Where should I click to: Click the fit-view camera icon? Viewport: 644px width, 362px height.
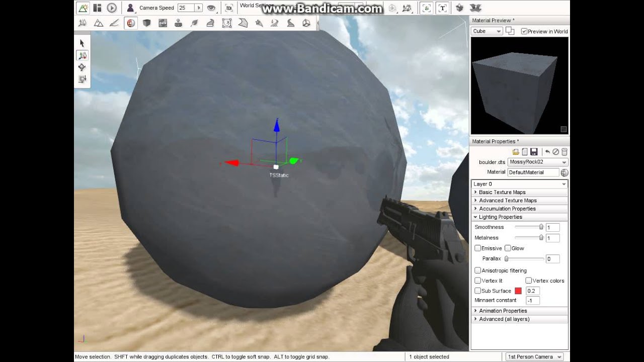[x=229, y=8]
